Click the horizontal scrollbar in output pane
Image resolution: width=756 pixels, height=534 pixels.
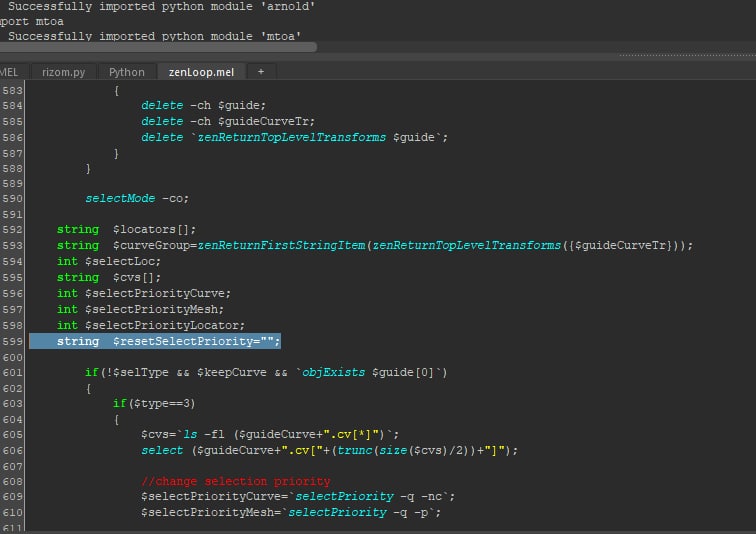(158, 47)
